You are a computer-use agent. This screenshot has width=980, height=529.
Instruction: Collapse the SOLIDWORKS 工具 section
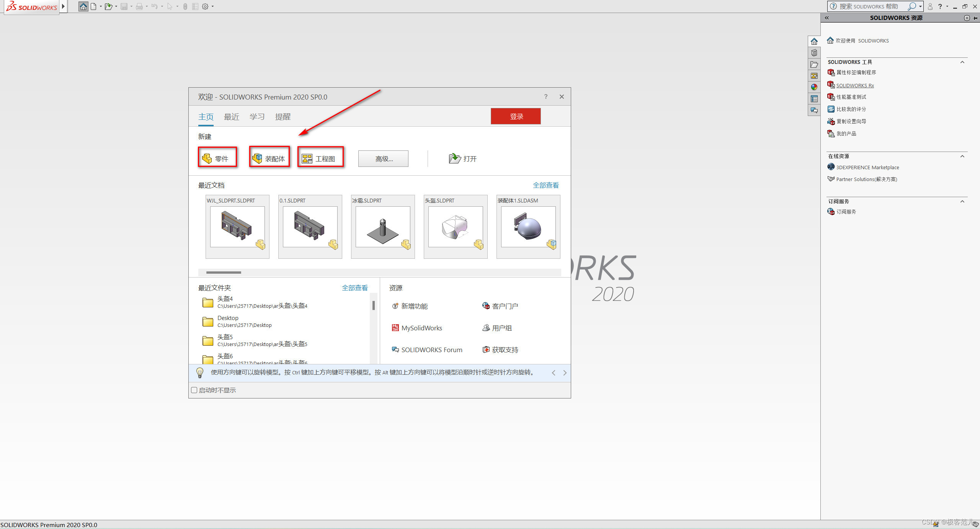point(962,62)
